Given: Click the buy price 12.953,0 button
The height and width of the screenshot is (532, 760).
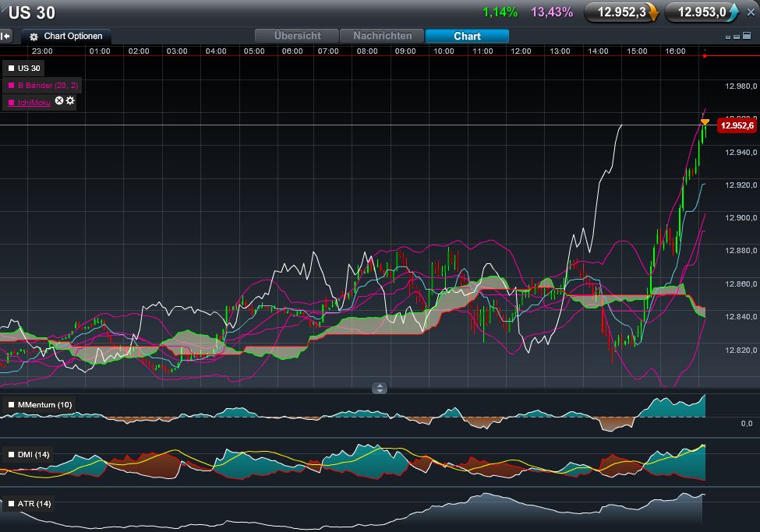Looking at the screenshot, I should coord(702,12).
